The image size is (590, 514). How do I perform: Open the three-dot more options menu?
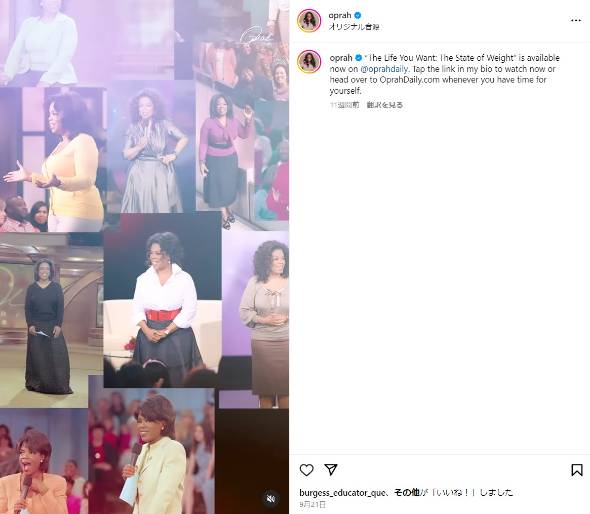tap(576, 20)
